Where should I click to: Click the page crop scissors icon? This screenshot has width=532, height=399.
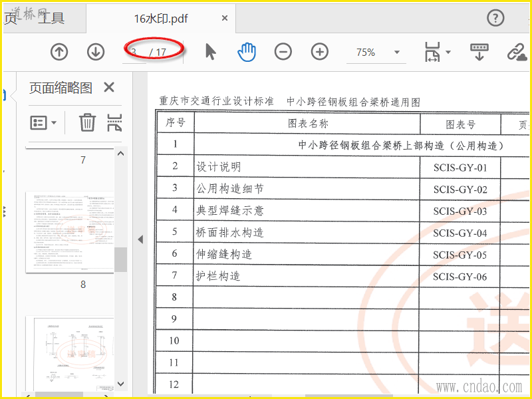114,122
